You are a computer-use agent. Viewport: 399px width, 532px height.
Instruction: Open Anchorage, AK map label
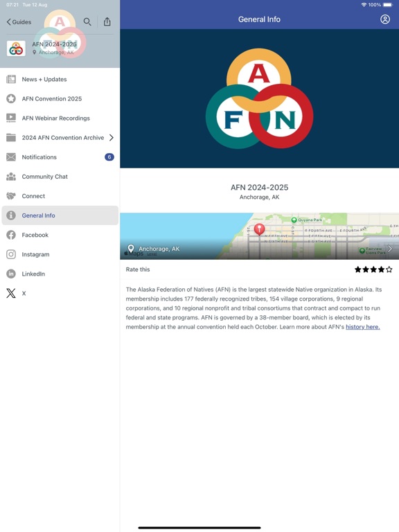[x=159, y=249]
